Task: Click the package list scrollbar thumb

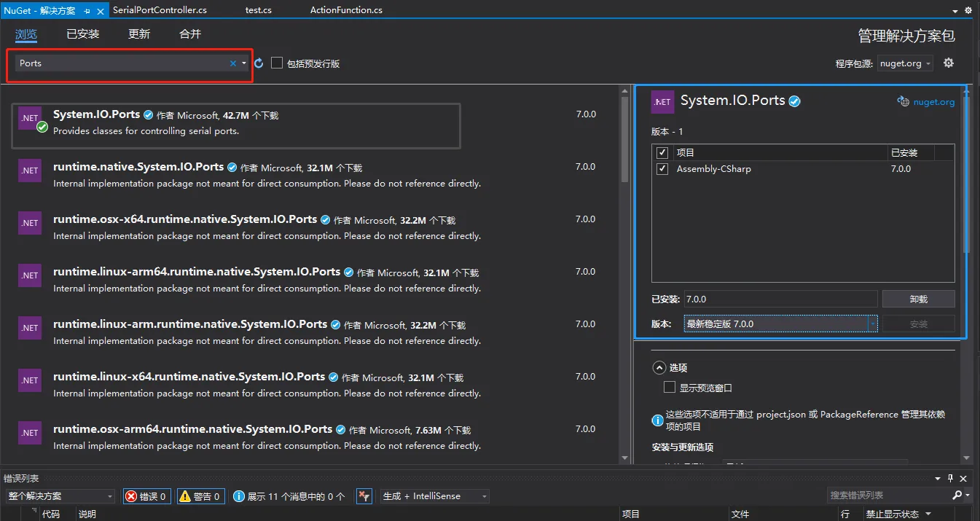Action: [x=624, y=138]
